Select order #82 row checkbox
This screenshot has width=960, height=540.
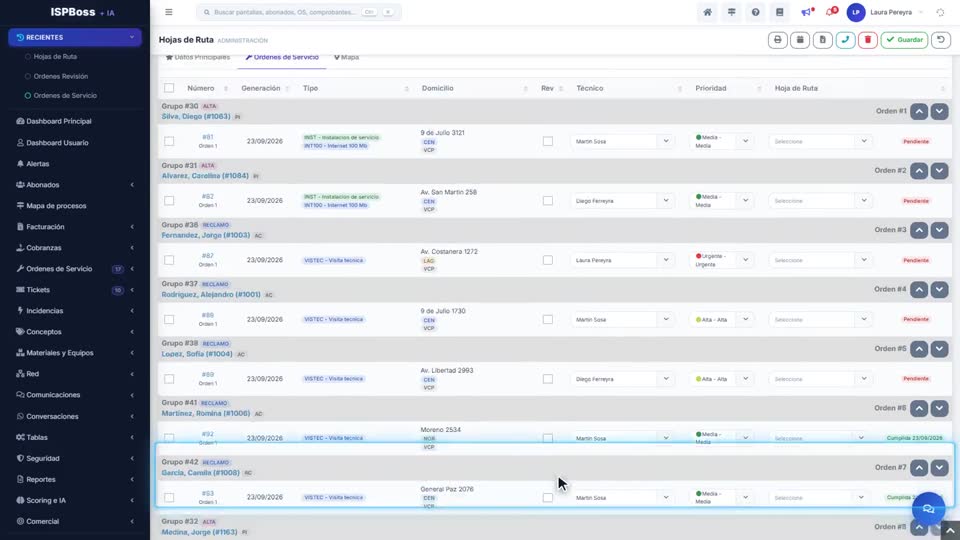169,201
